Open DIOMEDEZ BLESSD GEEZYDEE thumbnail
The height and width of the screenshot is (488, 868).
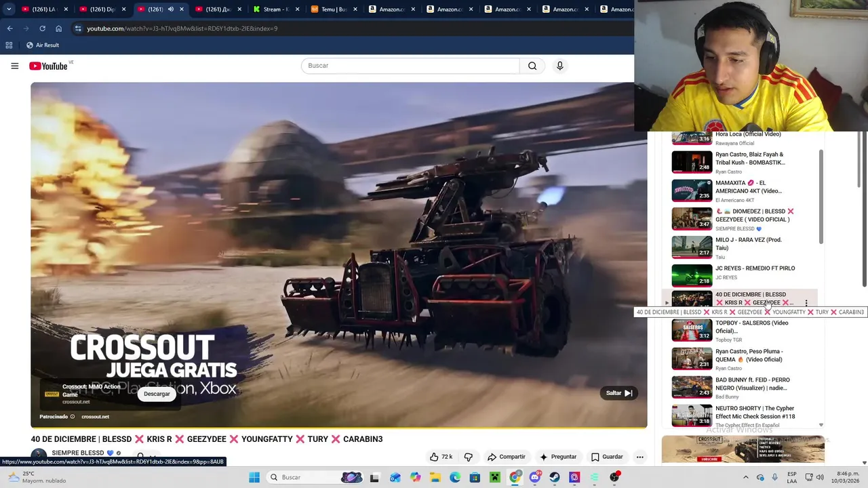(x=692, y=219)
